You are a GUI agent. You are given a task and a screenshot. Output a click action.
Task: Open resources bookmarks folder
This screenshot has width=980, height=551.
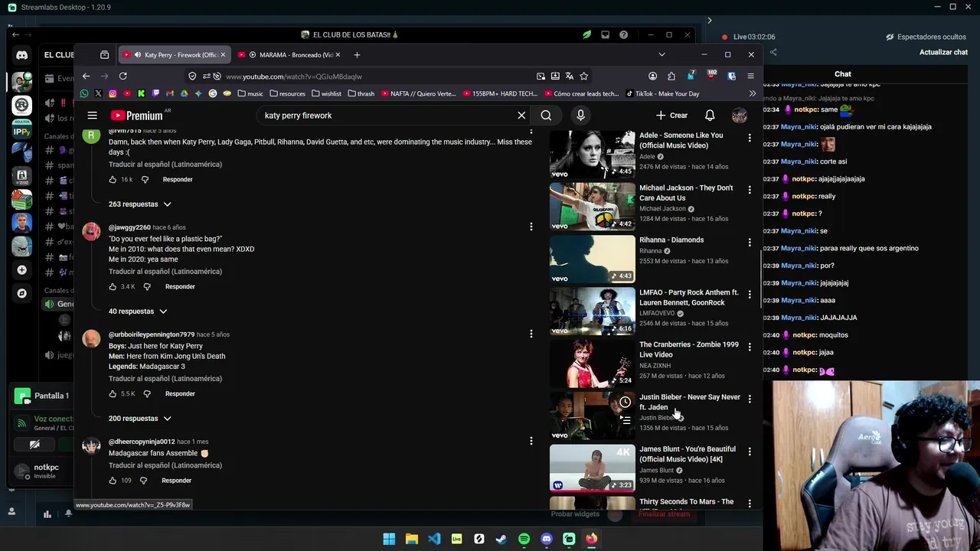pos(287,93)
